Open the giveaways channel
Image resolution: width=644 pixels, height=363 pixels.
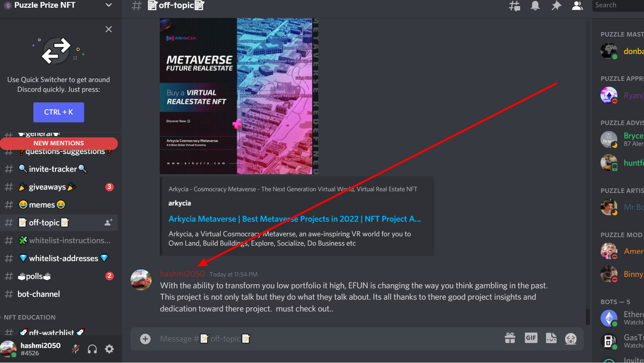[x=59, y=187]
